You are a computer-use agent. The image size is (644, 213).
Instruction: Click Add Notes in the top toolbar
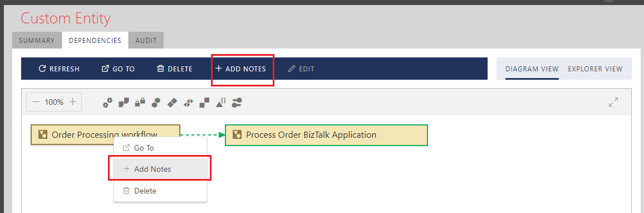point(240,69)
